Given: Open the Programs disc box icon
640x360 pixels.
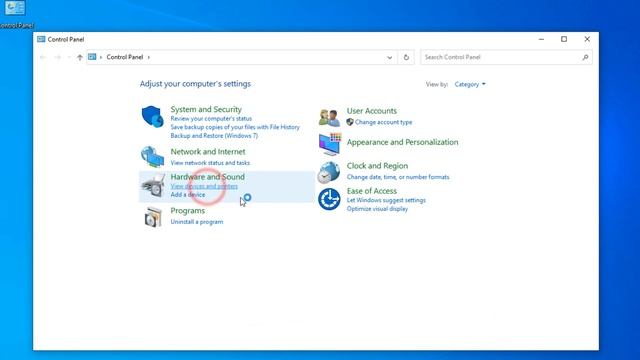Looking at the screenshot, I should 153,217.
